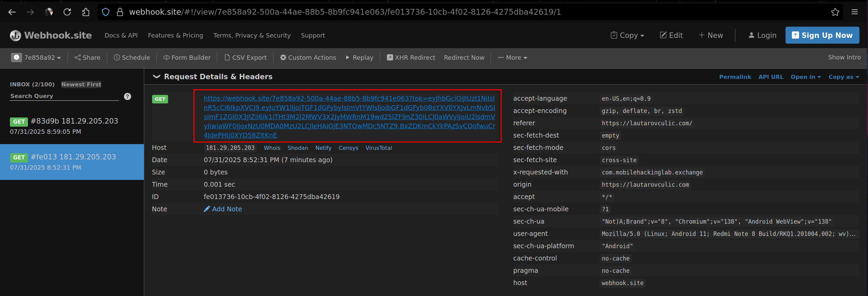Viewport: 868px width, 296px height.
Task: Click Whois lookup link
Action: 272,148
